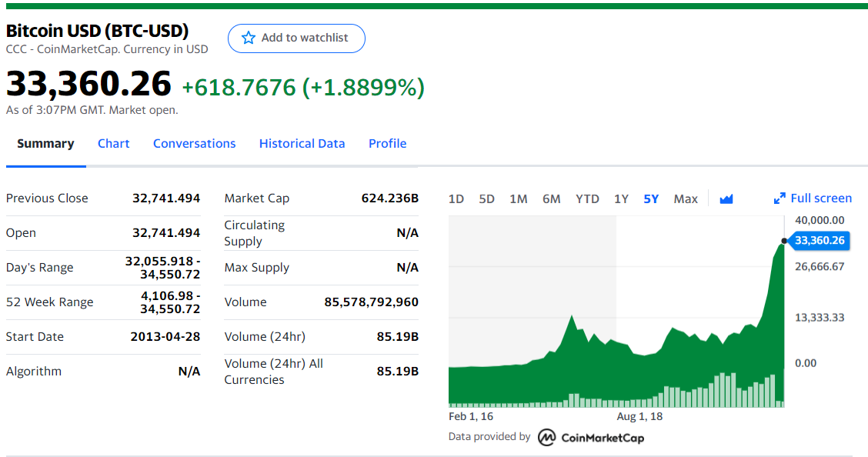
Task: Click the Max Supply label
Action: click(257, 268)
